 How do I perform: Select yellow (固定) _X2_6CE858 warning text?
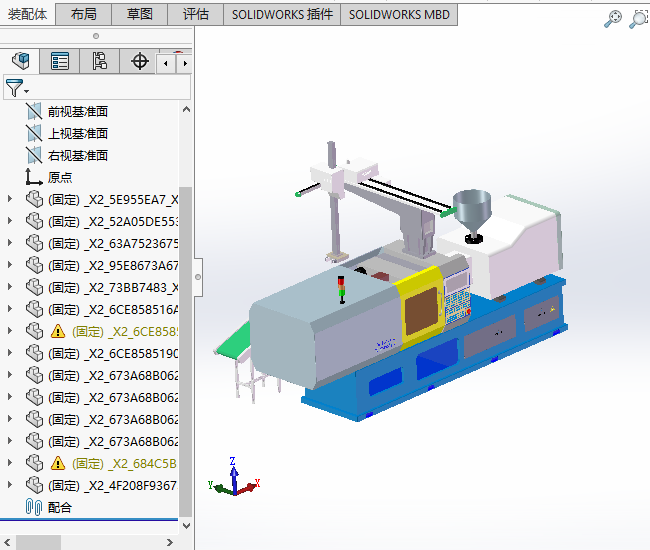pyautogui.click(x=125, y=332)
